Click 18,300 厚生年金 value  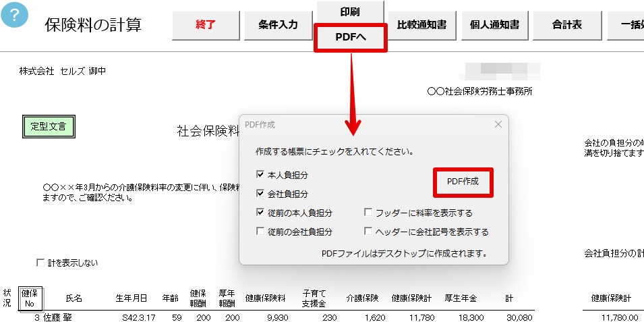pyautogui.click(x=471, y=318)
